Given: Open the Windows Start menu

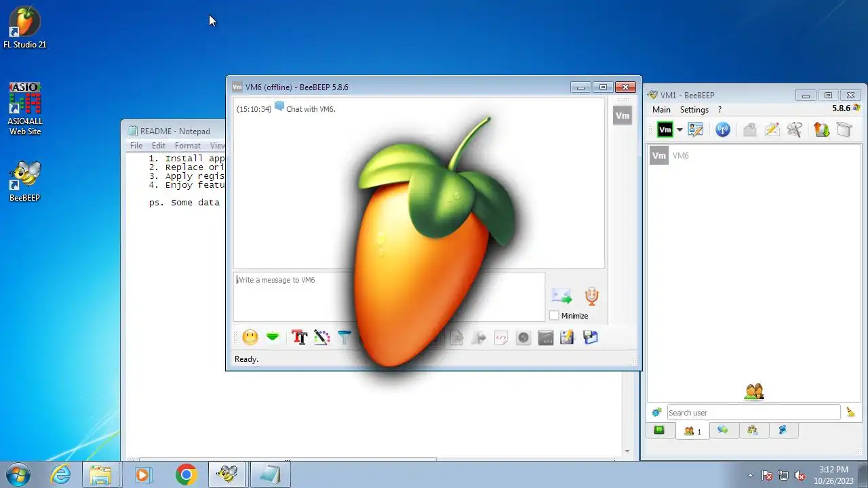Looking at the screenshot, I should pos(18,474).
